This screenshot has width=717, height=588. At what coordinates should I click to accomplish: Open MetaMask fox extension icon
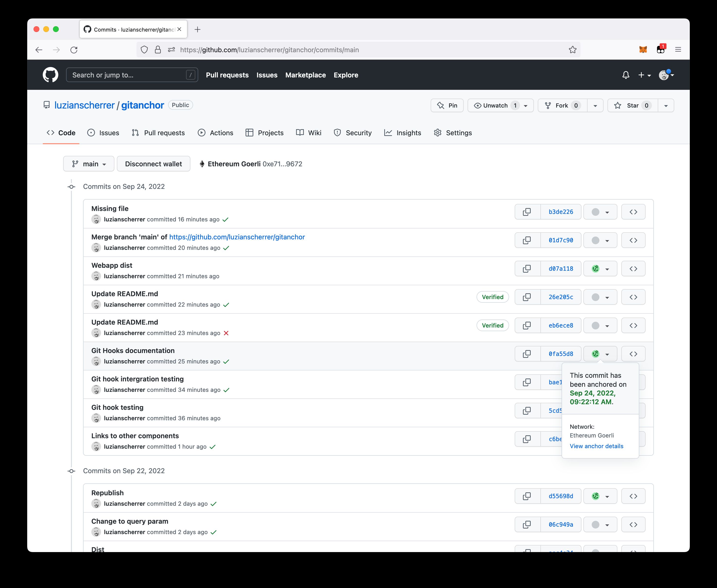coord(643,50)
